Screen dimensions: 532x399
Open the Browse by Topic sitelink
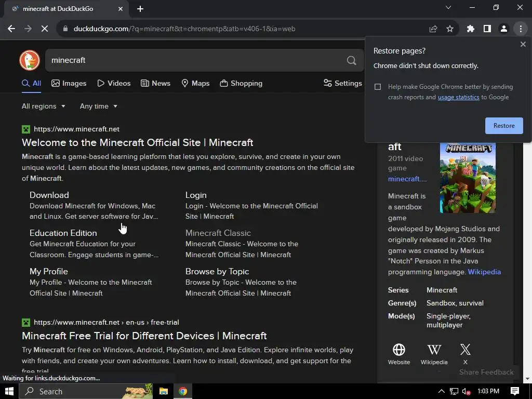pos(217,271)
